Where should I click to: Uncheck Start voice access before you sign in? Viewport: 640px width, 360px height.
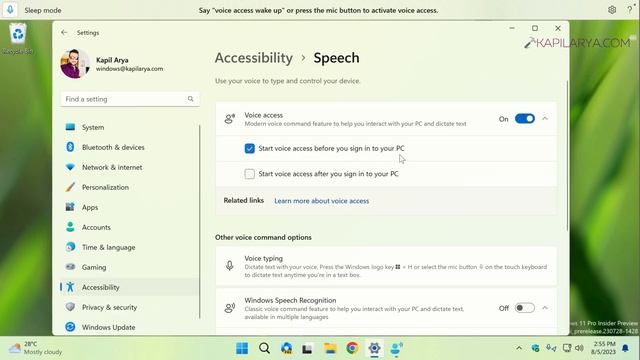coord(249,149)
